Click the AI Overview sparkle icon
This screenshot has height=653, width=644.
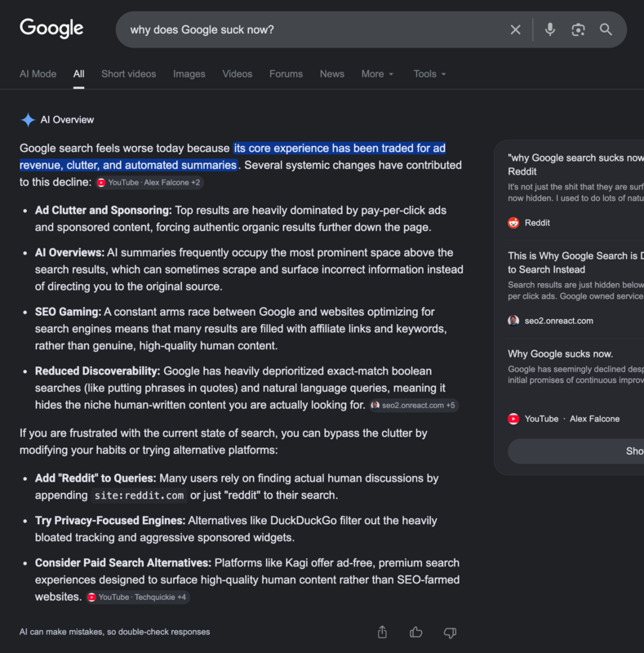28,120
